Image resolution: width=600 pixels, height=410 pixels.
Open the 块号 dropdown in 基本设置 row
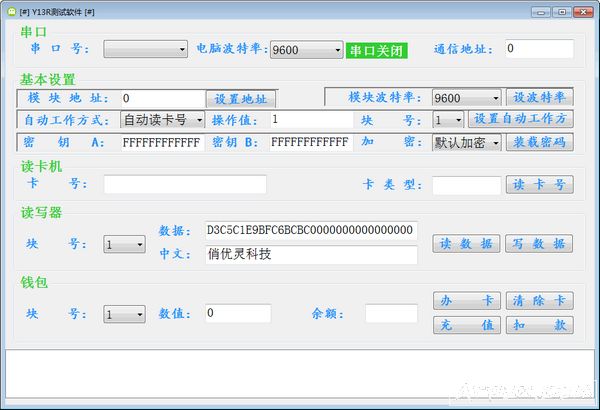pyautogui.click(x=448, y=120)
